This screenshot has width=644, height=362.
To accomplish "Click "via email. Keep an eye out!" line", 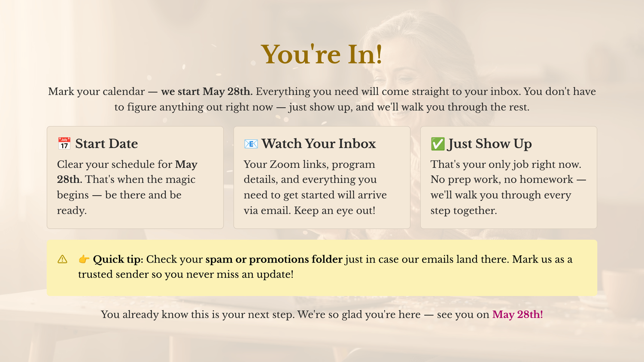I will 310,211.
